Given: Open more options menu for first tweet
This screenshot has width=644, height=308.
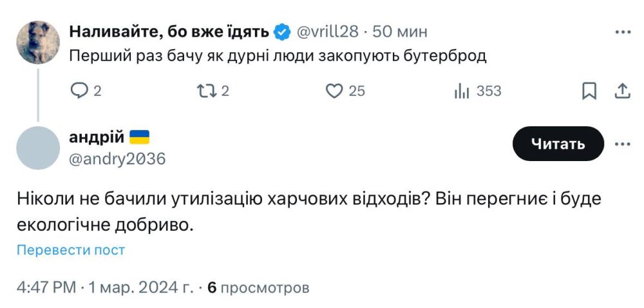Looking at the screenshot, I should point(622,31).
